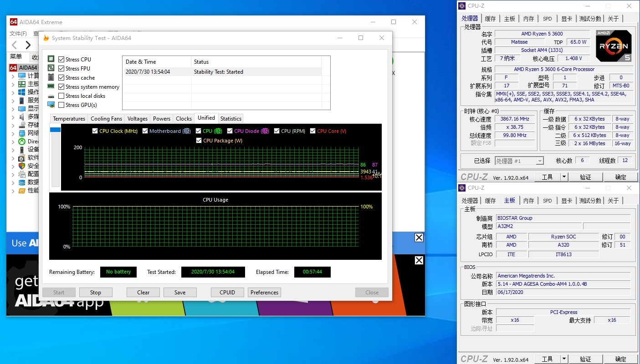Screen dimensions: 640x364
Task: Click the speaker multimedia icon in AIDA64 tree
Action: tap(22, 116)
